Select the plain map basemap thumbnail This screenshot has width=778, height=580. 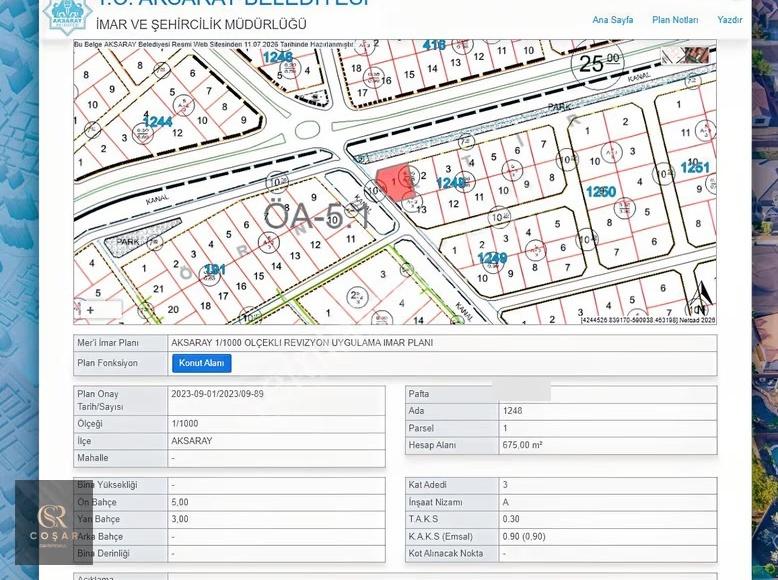pos(673,56)
